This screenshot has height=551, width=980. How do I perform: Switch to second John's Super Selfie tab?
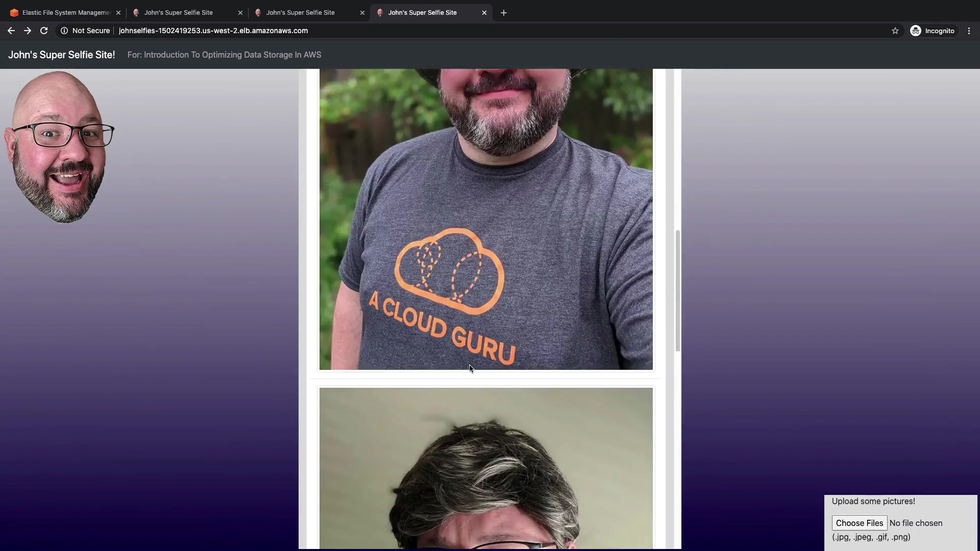point(300,13)
